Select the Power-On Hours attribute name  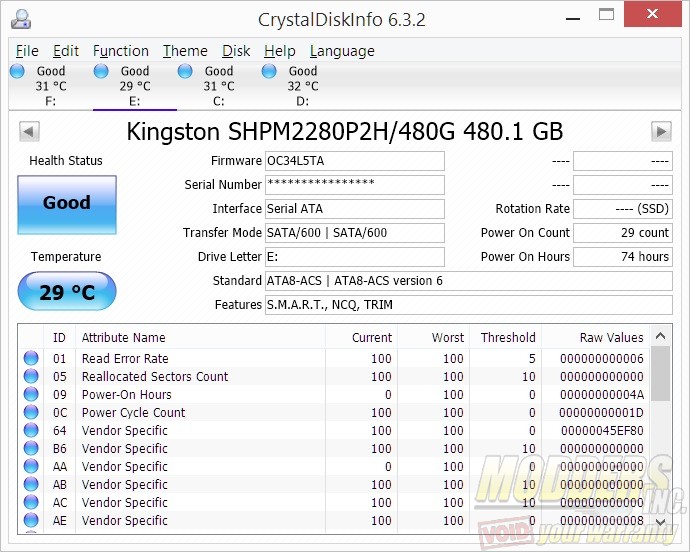[x=127, y=395]
